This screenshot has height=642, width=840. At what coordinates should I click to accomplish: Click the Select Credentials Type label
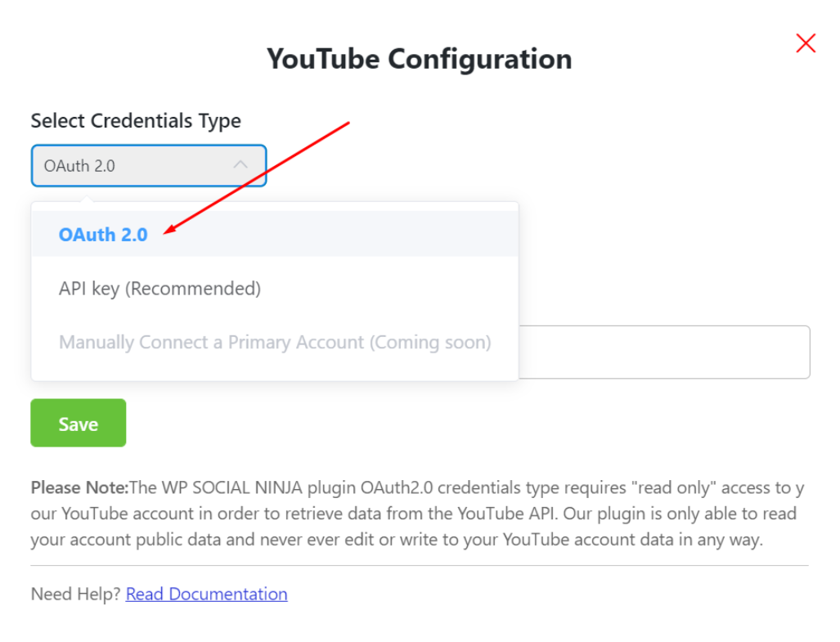tap(135, 120)
